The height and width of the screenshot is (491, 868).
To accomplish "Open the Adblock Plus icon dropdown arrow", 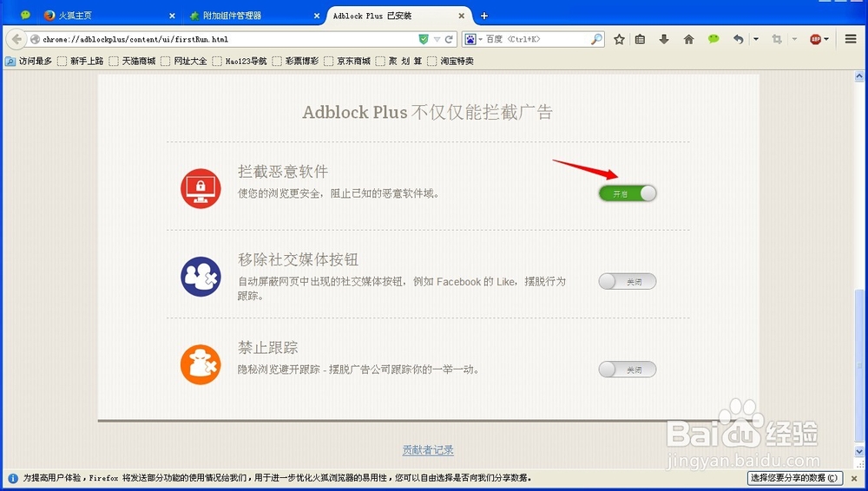I will coord(826,39).
